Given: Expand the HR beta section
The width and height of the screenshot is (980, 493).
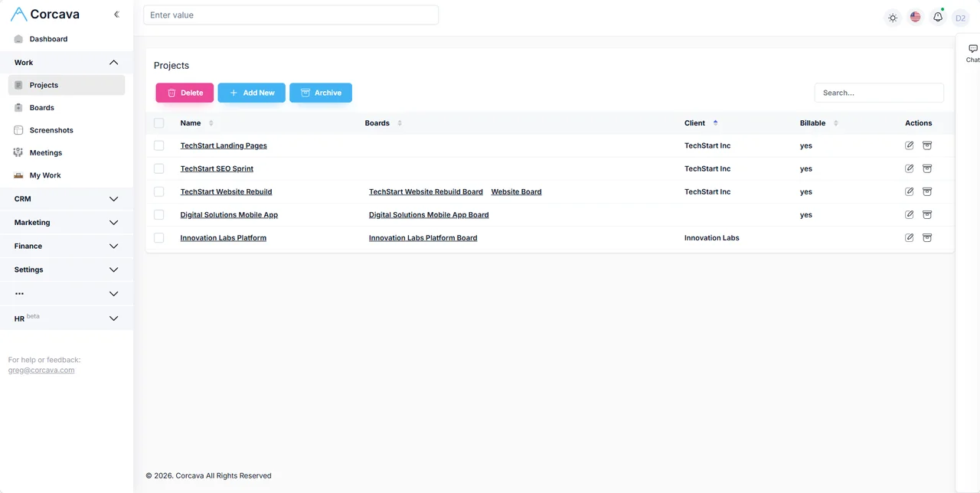Looking at the screenshot, I should coord(67,318).
